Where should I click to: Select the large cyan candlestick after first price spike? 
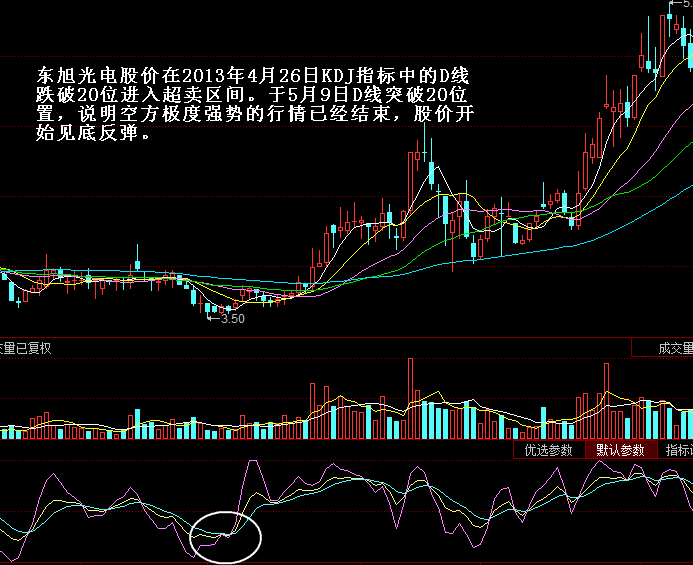[431, 173]
